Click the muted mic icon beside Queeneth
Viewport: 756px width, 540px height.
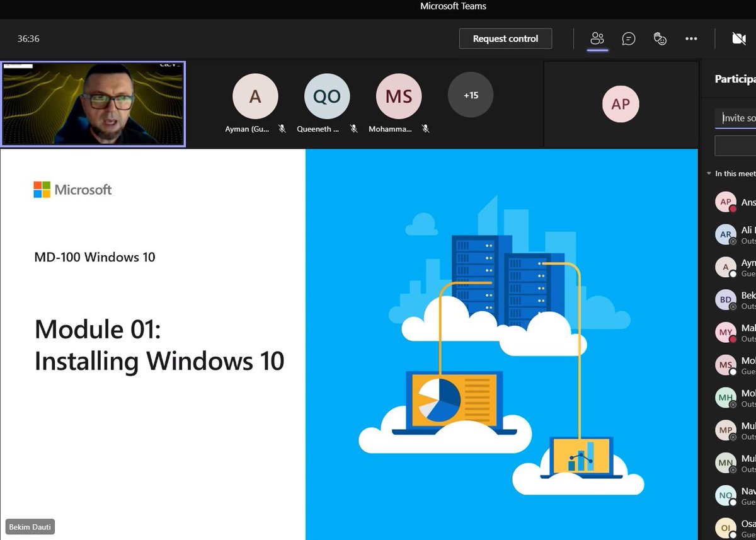[354, 129]
